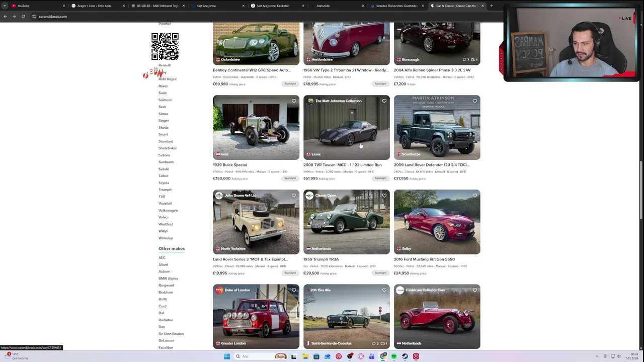
Task: Open site information icon in address bar
Action: [x=34, y=16]
